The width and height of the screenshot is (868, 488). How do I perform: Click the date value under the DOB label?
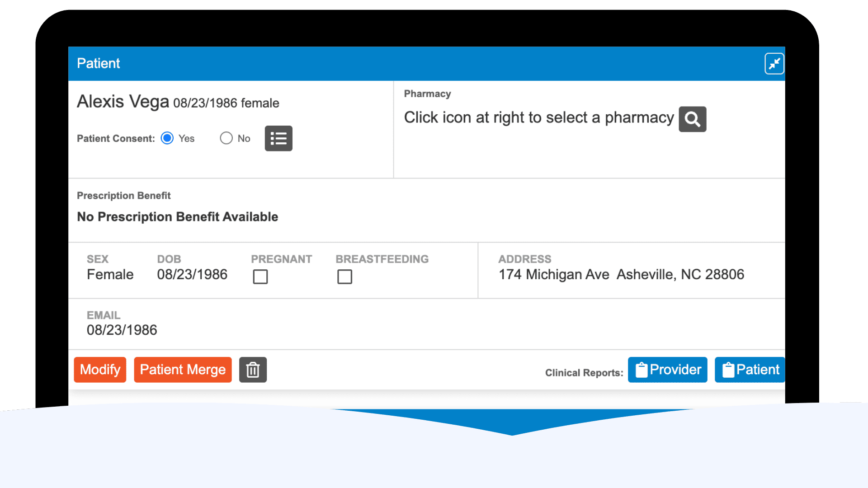[x=192, y=274]
